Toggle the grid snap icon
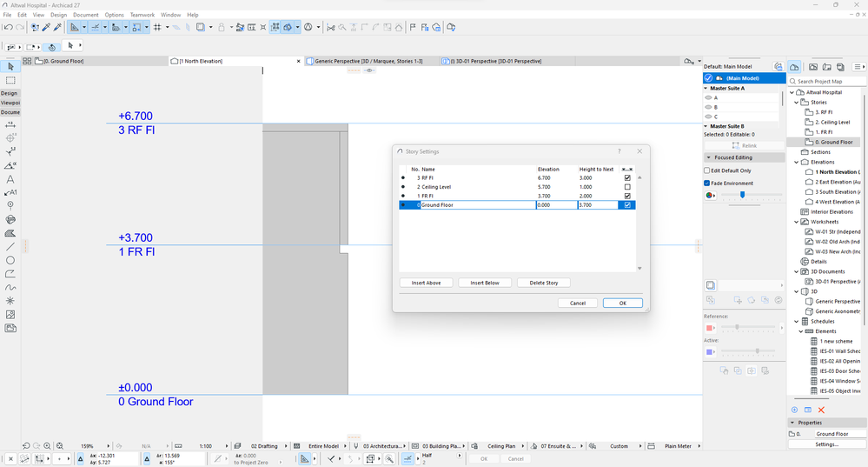The image size is (868, 467). [156, 28]
